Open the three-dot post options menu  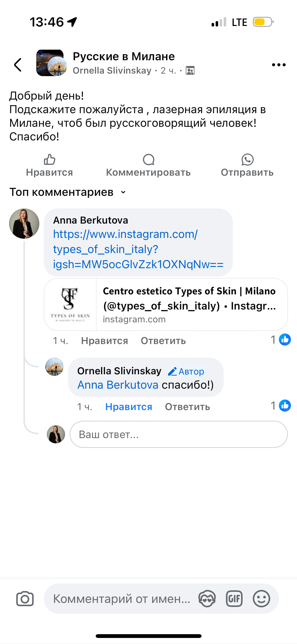tap(279, 65)
